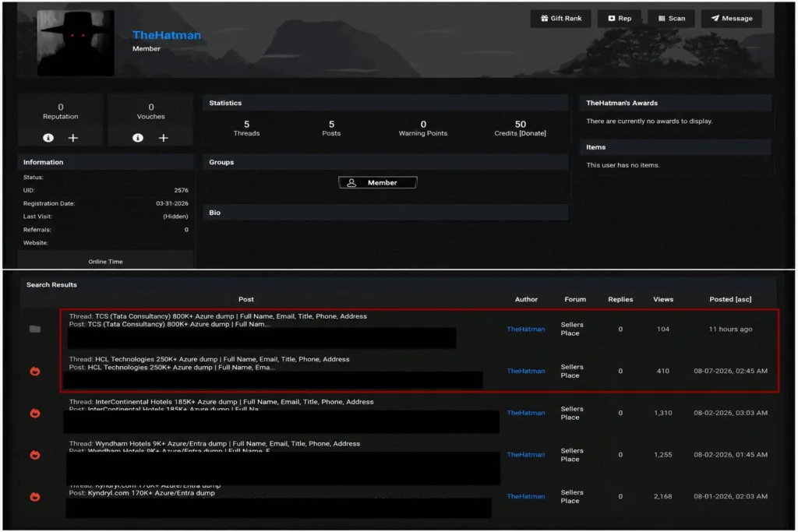Click the Statistics panel header
Screen dimensions: 798x532
[x=385, y=103]
